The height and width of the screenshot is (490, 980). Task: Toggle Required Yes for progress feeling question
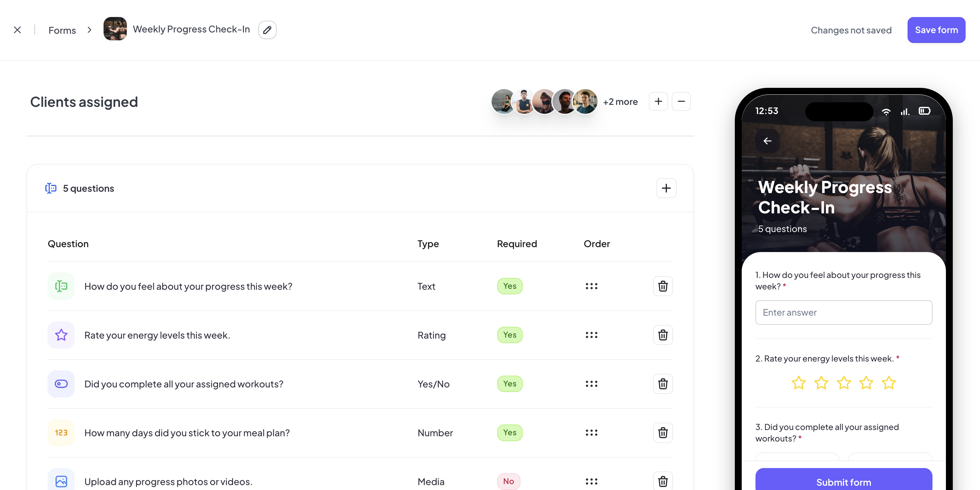pyautogui.click(x=510, y=286)
